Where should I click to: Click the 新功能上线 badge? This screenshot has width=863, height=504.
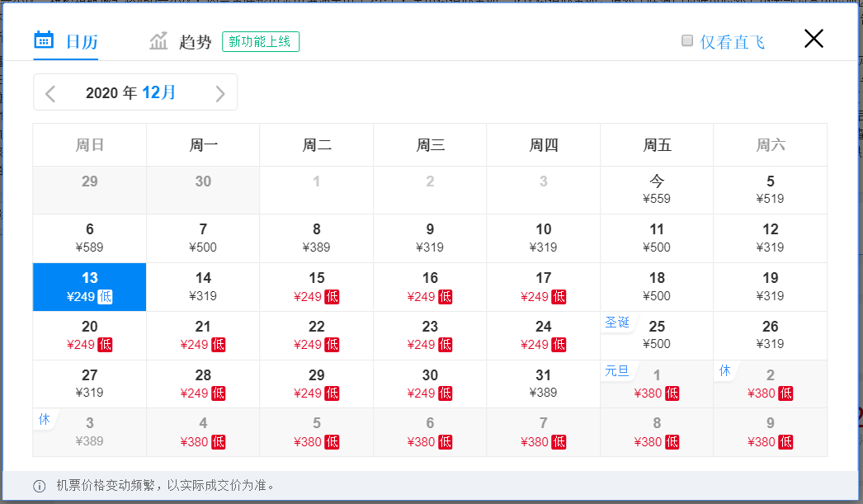(261, 42)
